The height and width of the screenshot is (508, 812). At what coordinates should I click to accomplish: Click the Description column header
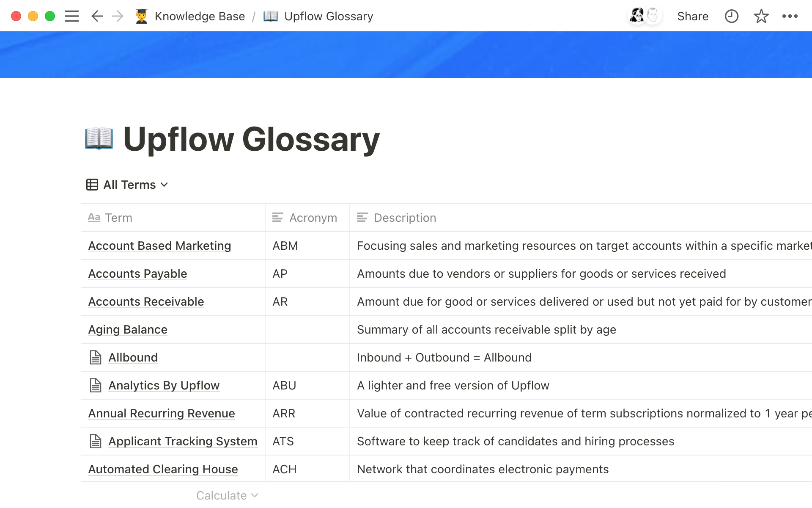pos(581,218)
